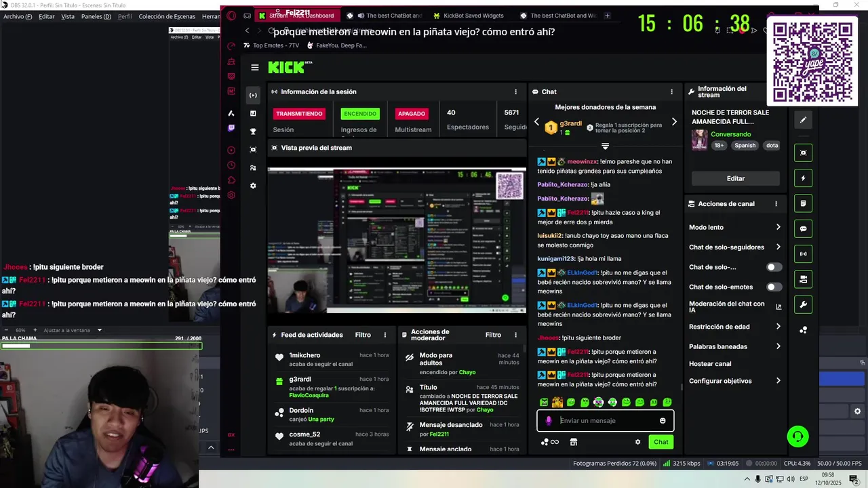Image resolution: width=868 pixels, height=488 pixels.
Task: Open the stream preview capture icon in sidebar
Action: 253,149
